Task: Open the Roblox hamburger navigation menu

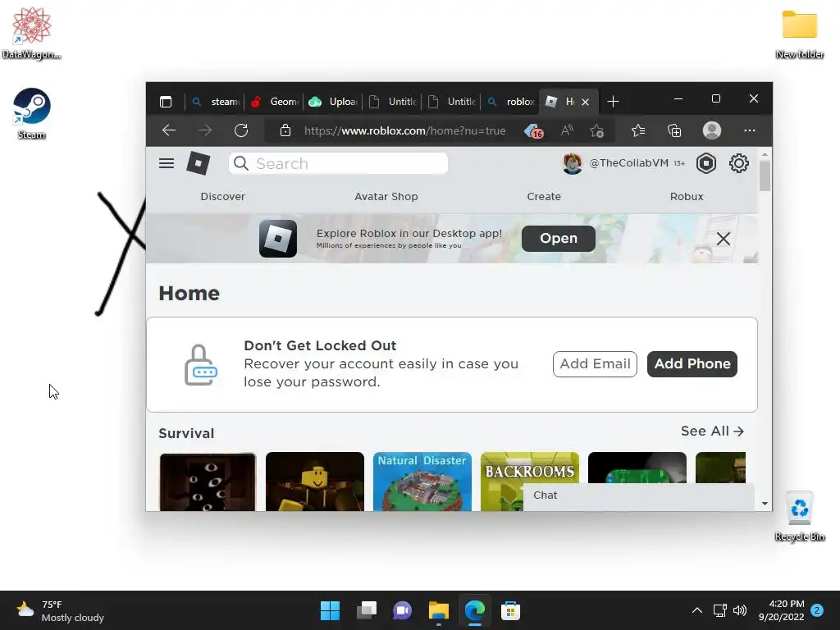Action: tap(166, 163)
